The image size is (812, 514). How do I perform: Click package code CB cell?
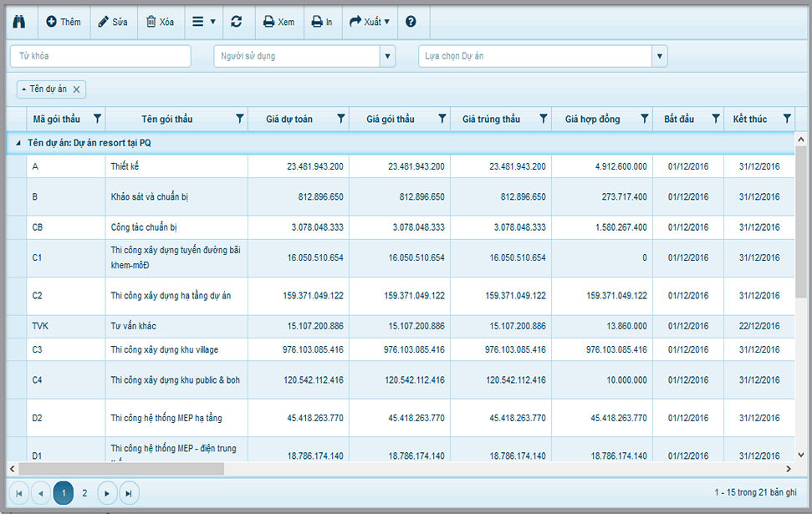tap(66, 227)
